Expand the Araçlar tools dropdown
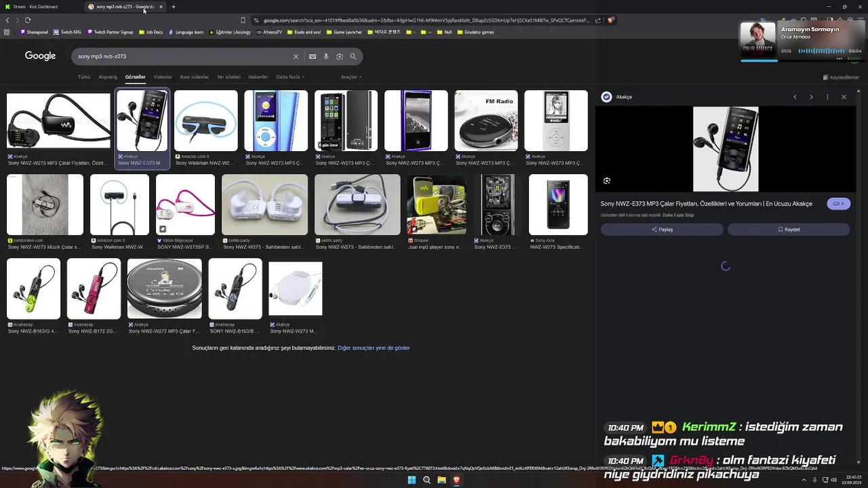The height and width of the screenshot is (488, 868). (351, 77)
